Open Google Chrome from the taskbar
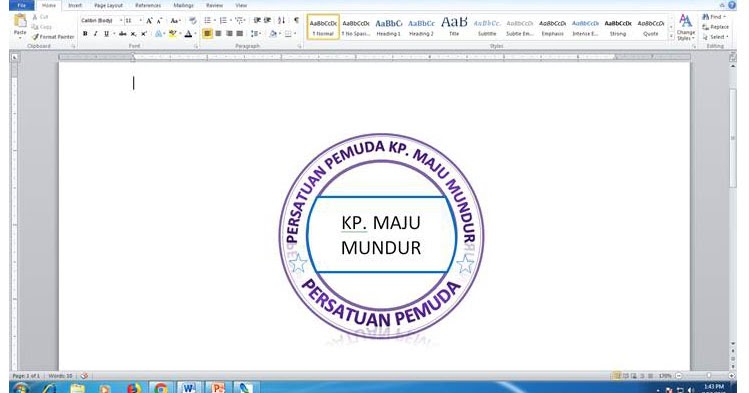This screenshot has height=393, width=749. coord(161,388)
